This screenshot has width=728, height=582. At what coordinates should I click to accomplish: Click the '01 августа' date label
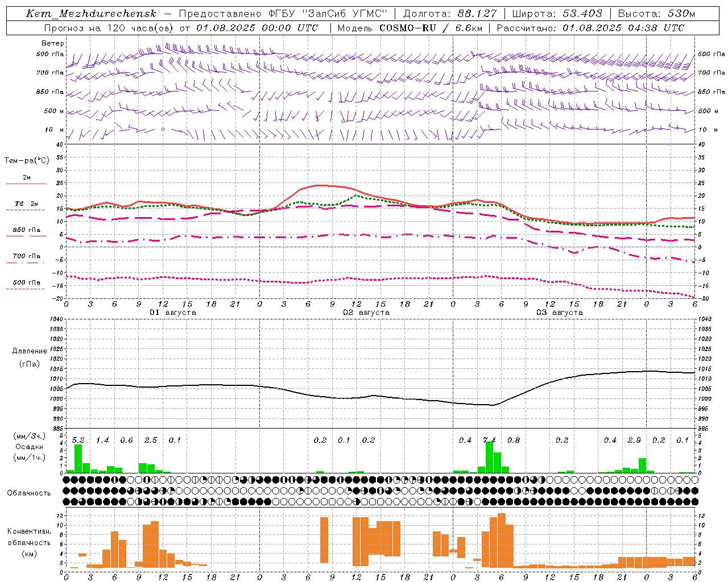(173, 313)
